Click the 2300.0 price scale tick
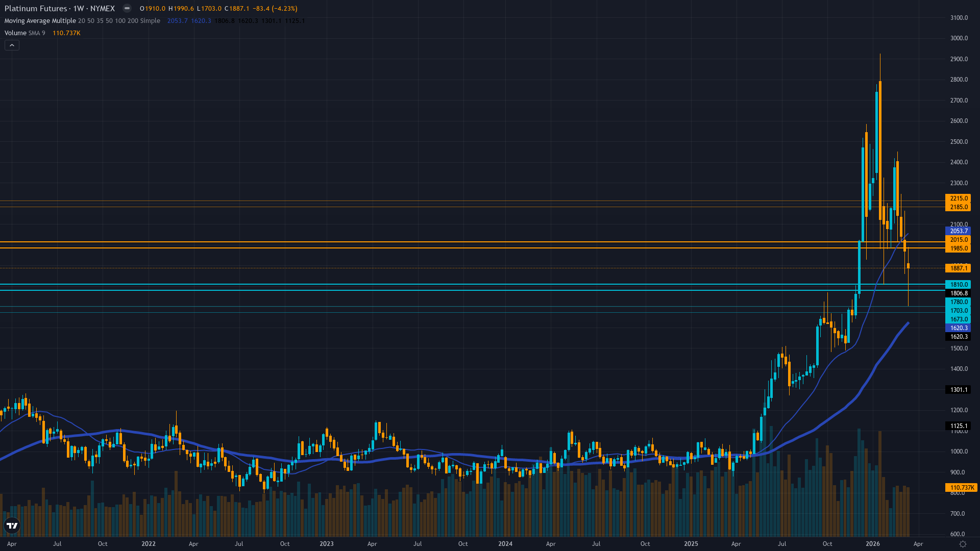Image resolution: width=980 pixels, height=551 pixels. pyautogui.click(x=959, y=183)
